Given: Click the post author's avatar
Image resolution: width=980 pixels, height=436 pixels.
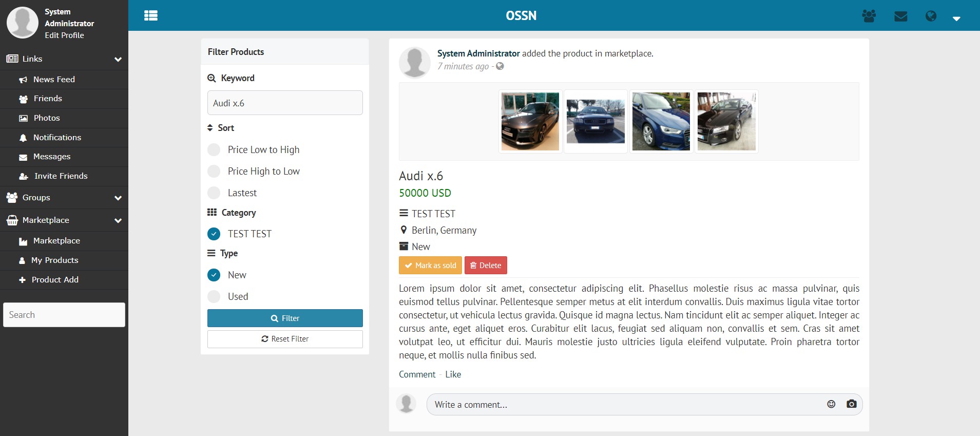Looking at the screenshot, I should click(x=415, y=63).
